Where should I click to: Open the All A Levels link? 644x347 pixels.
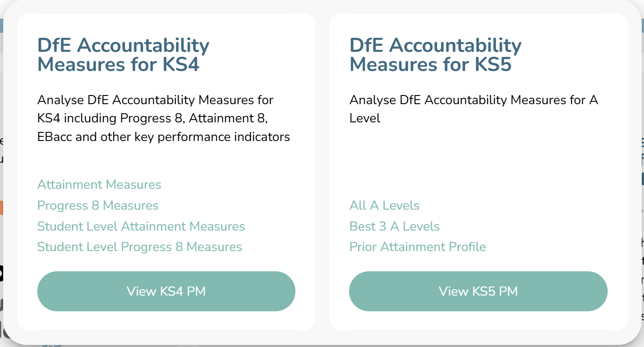pyautogui.click(x=384, y=206)
